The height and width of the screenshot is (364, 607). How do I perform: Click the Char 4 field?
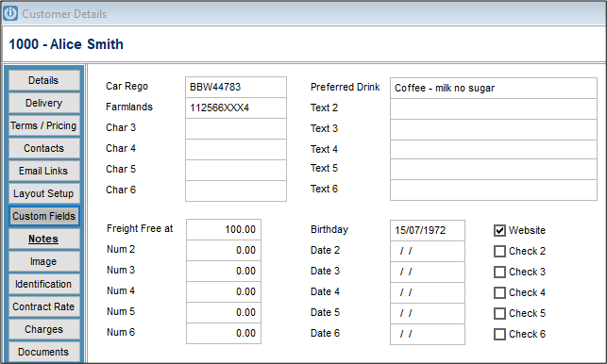coord(236,150)
